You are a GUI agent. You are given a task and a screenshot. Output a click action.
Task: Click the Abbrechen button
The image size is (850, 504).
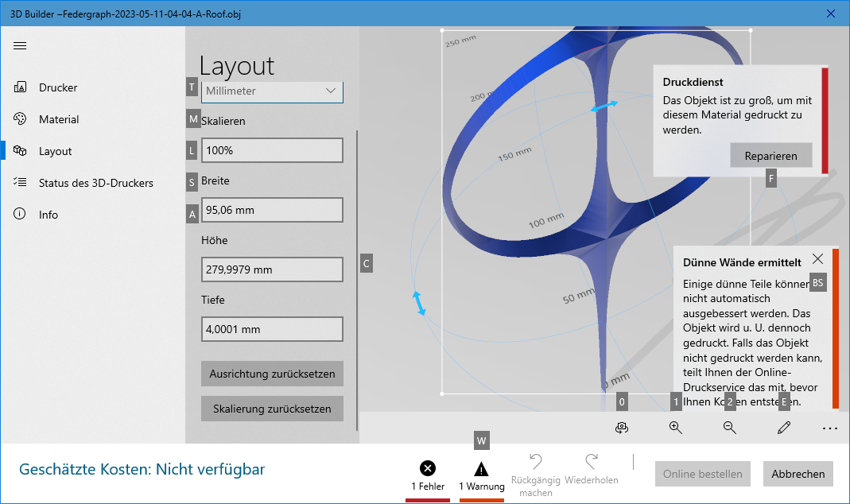click(x=798, y=474)
